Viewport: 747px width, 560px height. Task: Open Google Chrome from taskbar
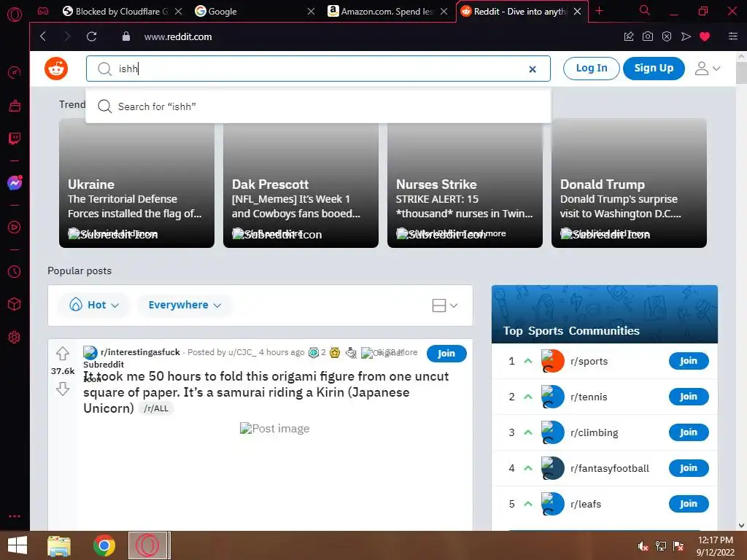(x=104, y=545)
